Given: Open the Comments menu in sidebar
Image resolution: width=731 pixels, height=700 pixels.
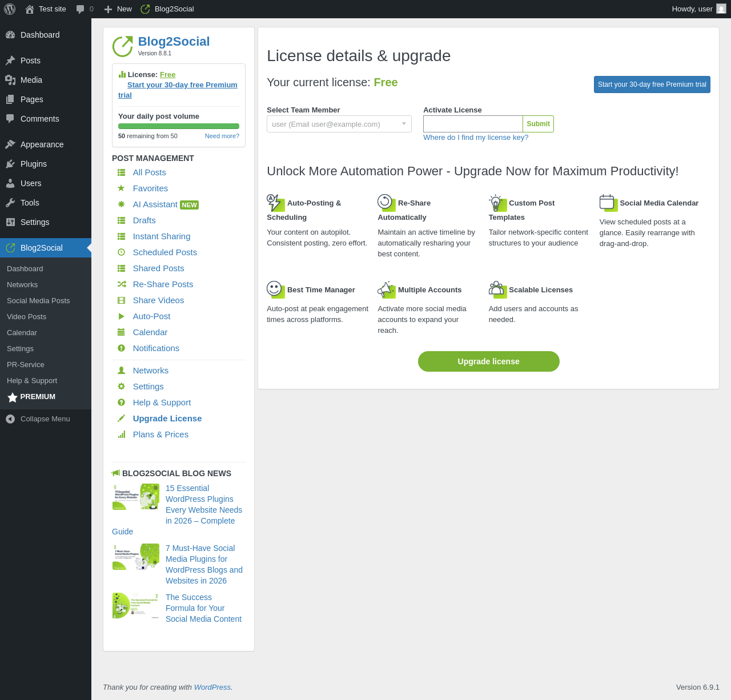Looking at the screenshot, I should [x=46, y=119].
